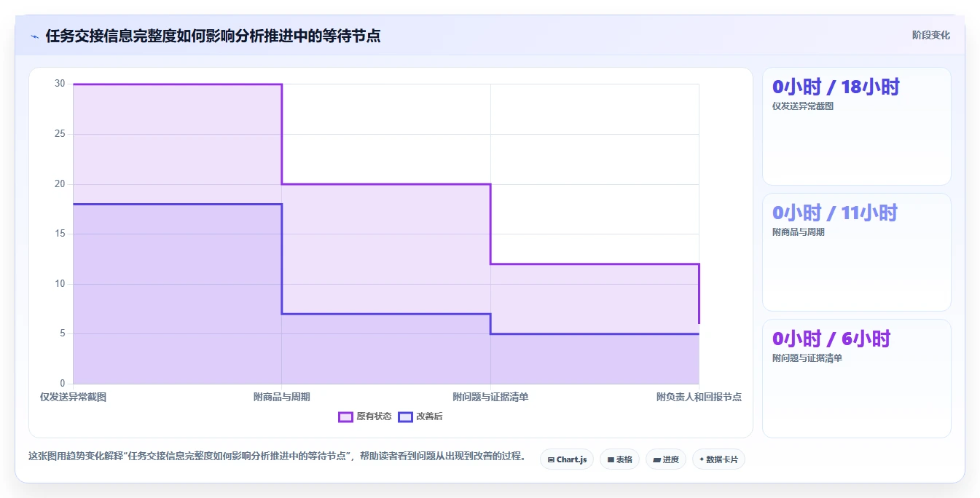This screenshot has height=498, width=980.
Task: Click the 数据卡片 tag chip
Action: [718, 459]
